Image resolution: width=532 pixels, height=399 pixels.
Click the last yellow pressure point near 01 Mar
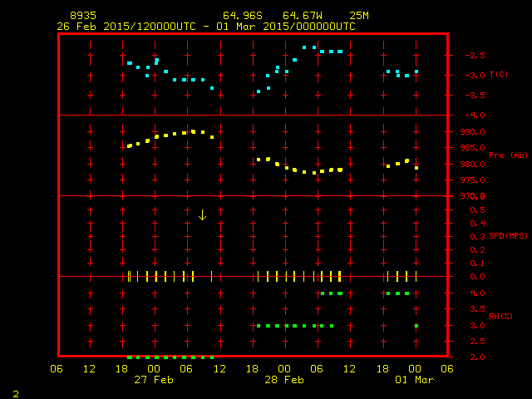[x=416, y=168]
